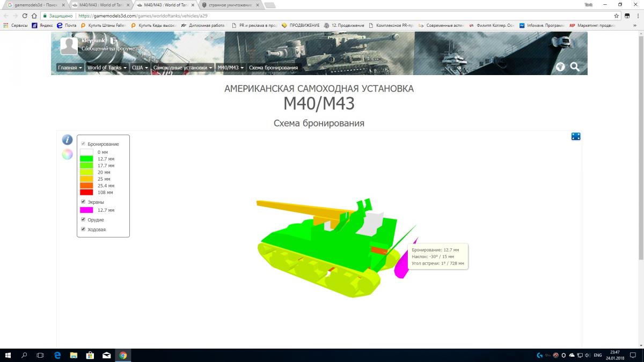Select the 108 мм red swatch
644x362 pixels.
(x=86, y=192)
